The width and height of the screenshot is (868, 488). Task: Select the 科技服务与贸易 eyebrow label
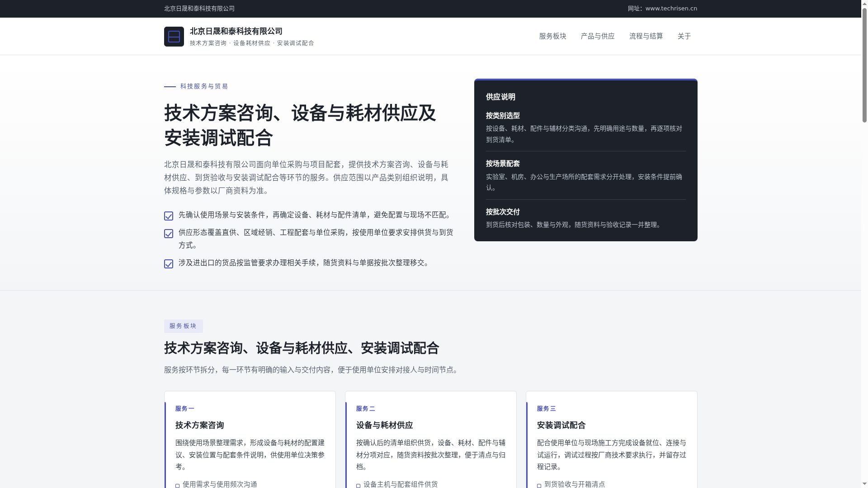pyautogui.click(x=204, y=86)
